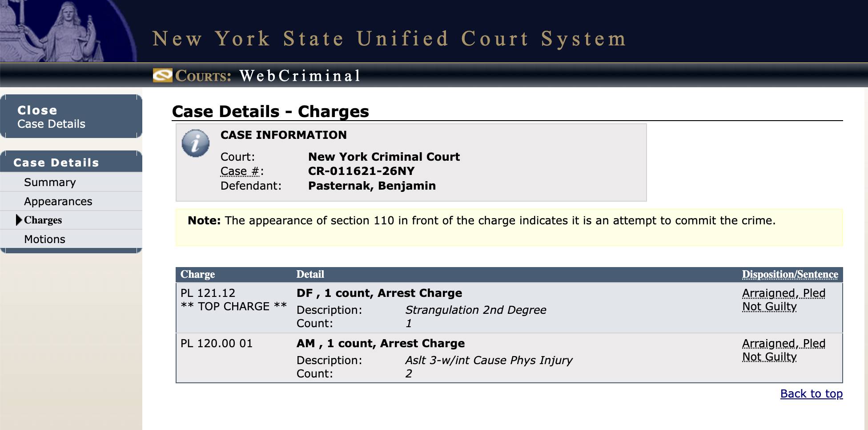Click the Strangulation charge's Arraigned disposition
Image resolution: width=868 pixels, height=430 pixels.
784,300
